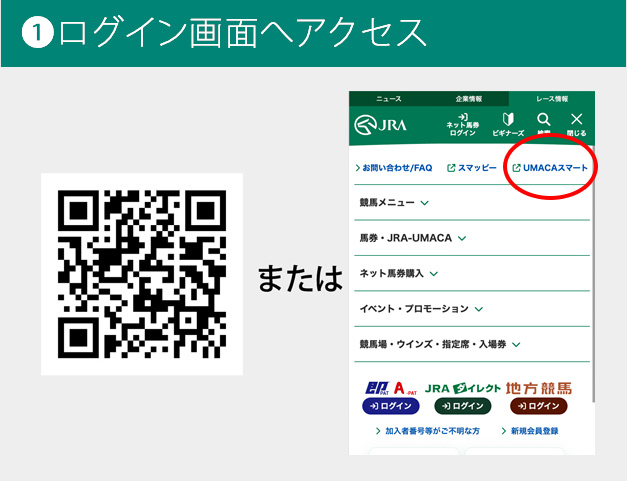The width and height of the screenshot is (627, 481).
Task: Click the QR code image
Action: point(142,274)
